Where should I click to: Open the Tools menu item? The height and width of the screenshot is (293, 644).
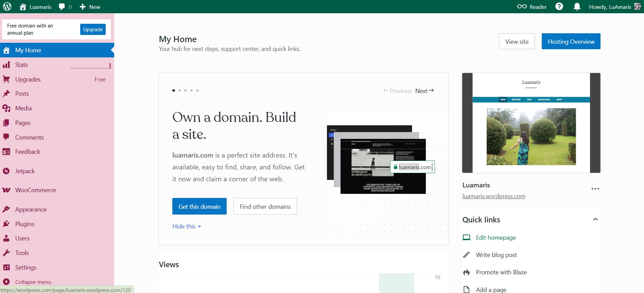tap(57, 253)
